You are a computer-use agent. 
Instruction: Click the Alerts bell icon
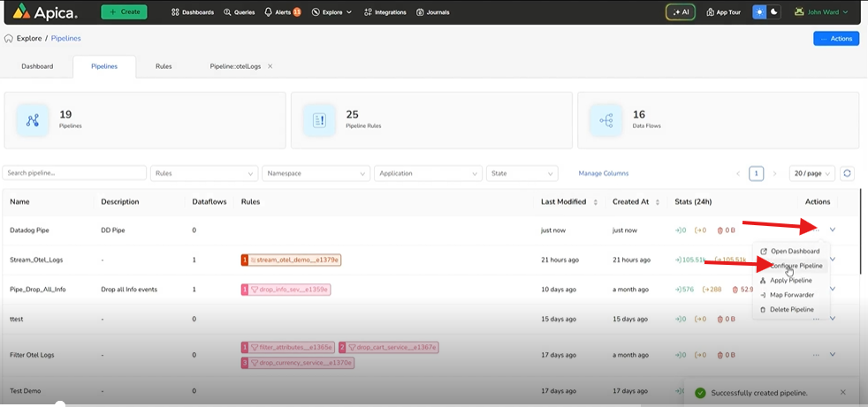tap(269, 12)
